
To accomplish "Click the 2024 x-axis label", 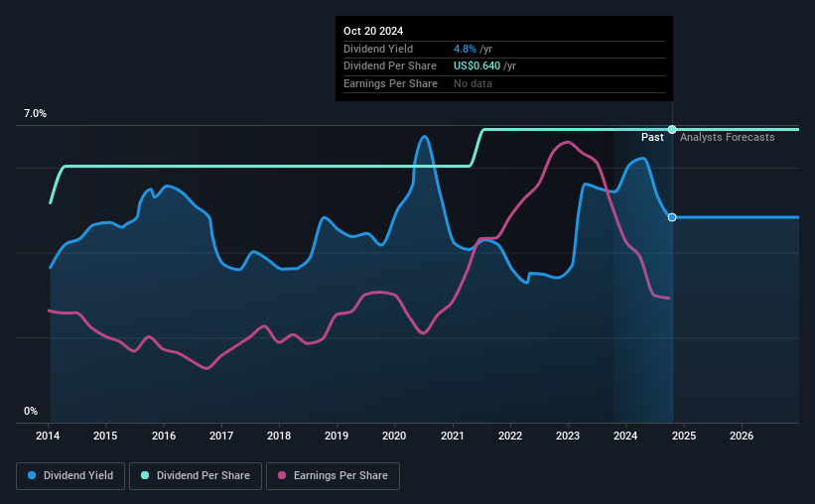I will click(x=625, y=436).
